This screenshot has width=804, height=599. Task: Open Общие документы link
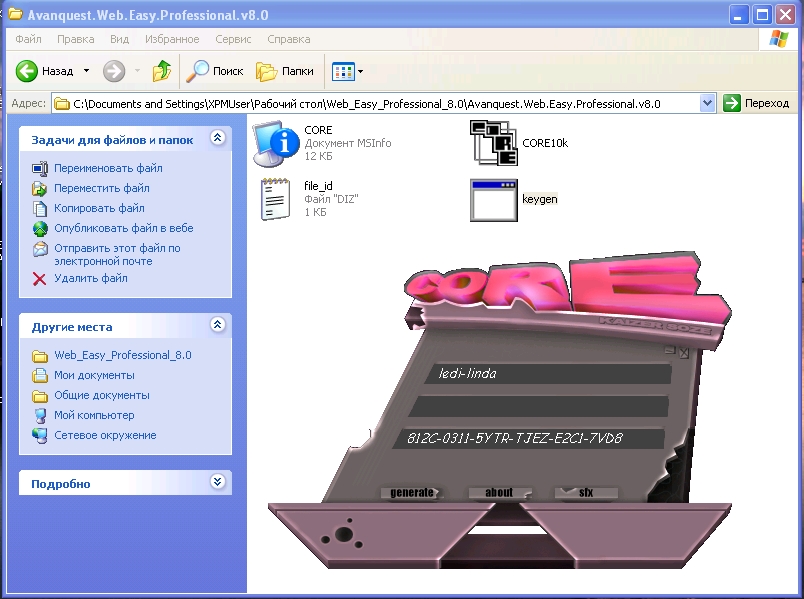coord(102,395)
